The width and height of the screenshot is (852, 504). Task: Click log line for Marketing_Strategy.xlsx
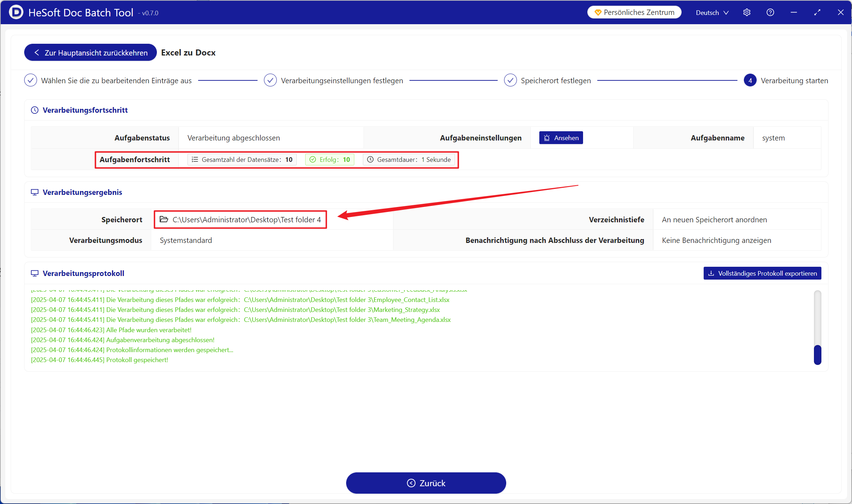click(x=236, y=310)
